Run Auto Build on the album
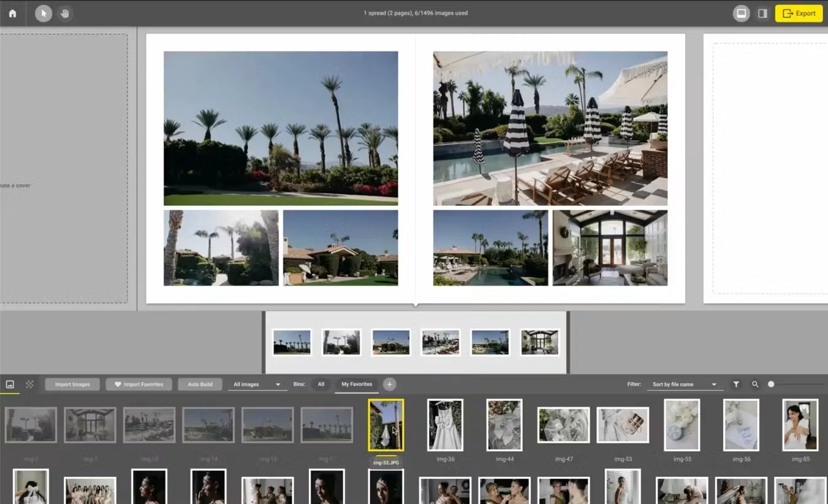 (200, 384)
